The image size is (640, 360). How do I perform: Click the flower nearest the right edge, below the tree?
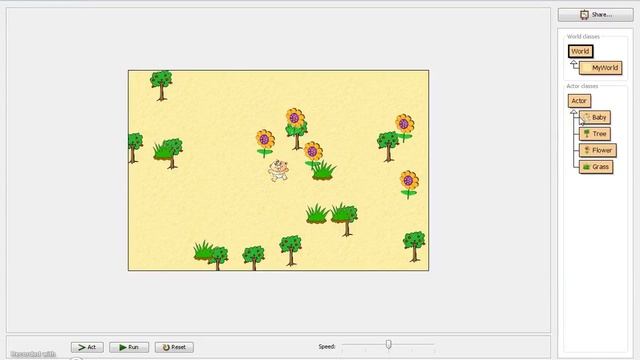(x=409, y=184)
